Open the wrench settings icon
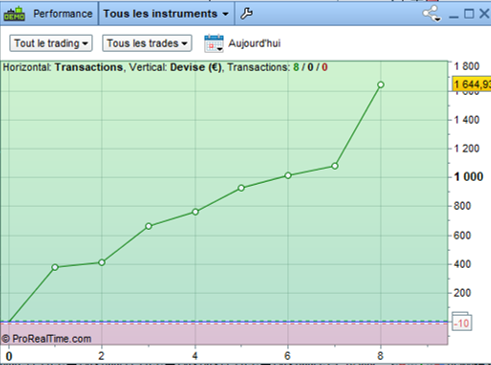The height and width of the screenshot is (365, 491). pyautogui.click(x=246, y=14)
